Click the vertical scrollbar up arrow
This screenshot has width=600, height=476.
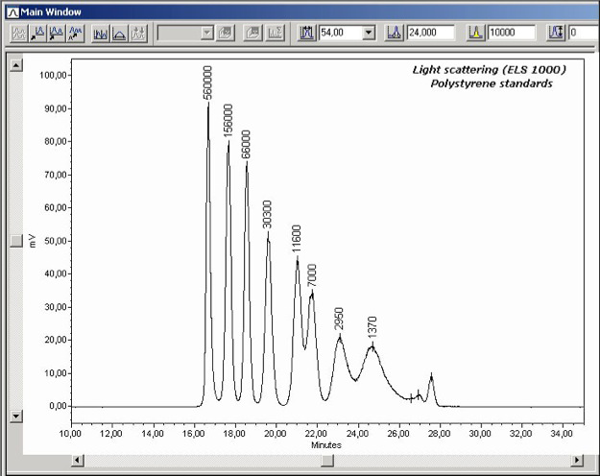[x=16, y=65]
